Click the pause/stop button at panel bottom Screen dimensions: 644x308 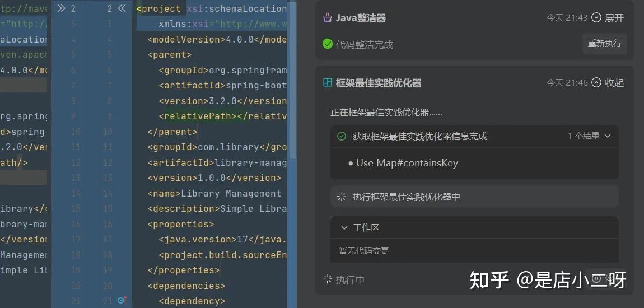606,278
